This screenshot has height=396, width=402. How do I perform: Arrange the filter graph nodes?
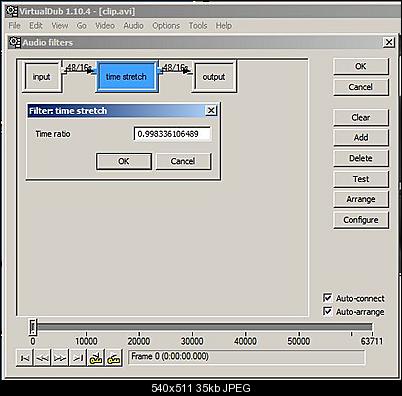[361, 199]
